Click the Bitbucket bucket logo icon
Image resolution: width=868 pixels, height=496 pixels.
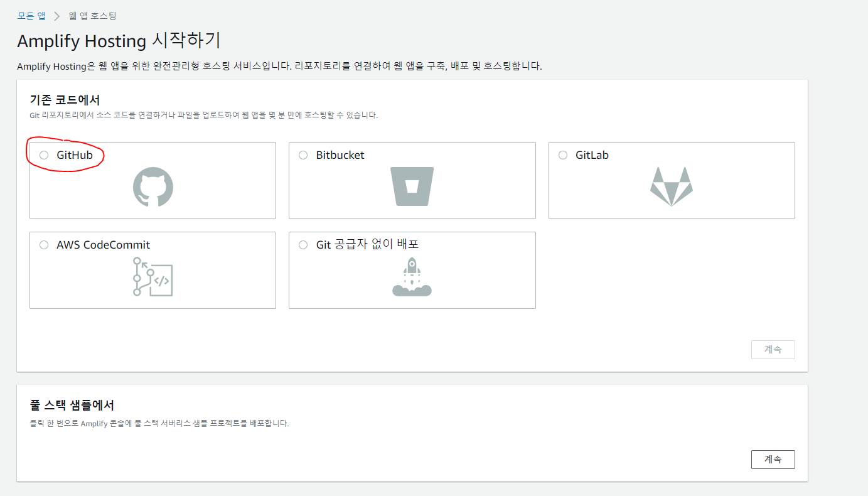412,186
